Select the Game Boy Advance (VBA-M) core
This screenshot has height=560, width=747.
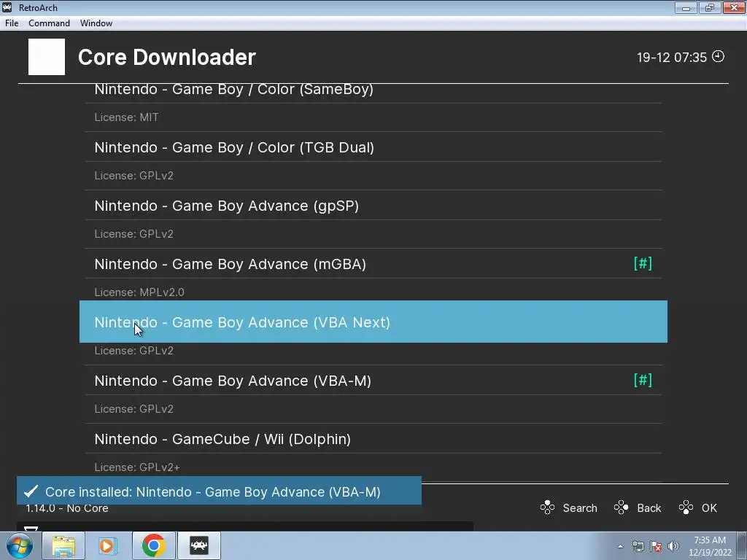click(x=373, y=381)
